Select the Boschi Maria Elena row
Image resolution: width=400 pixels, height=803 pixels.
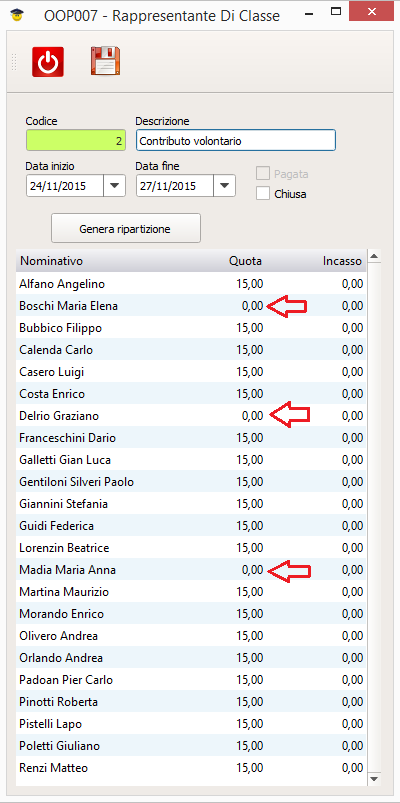pyautogui.click(x=191, y=306)
